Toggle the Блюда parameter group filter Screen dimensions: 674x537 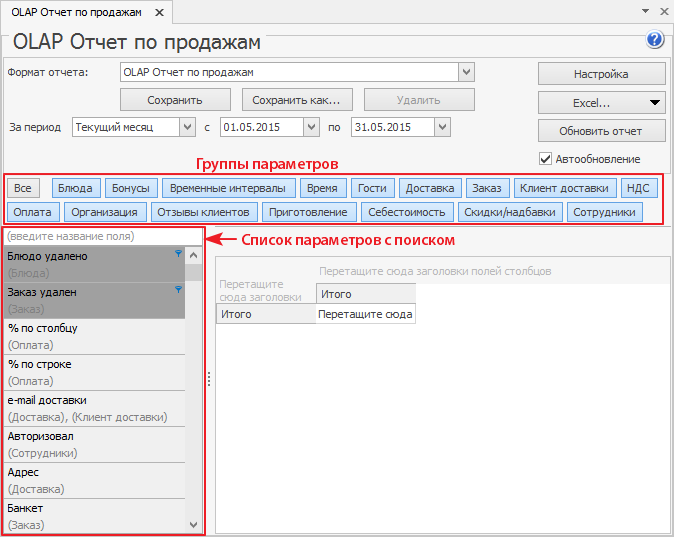[75, 187]
